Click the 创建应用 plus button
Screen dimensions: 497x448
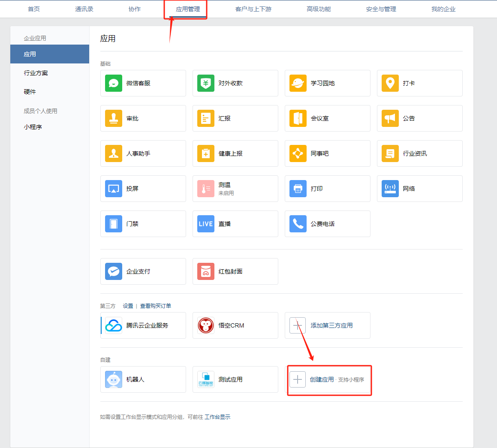[x=298, y=379]
